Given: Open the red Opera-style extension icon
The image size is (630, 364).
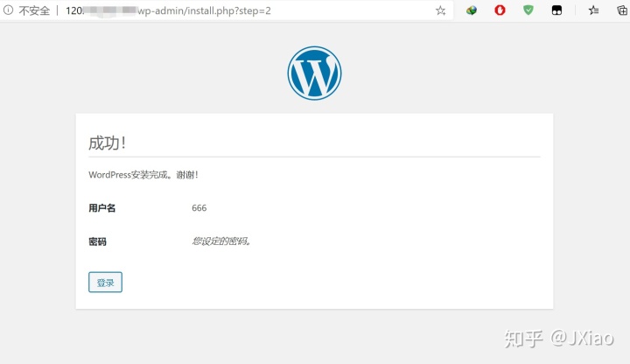Looking at the screenshot, I should (500, 10).
